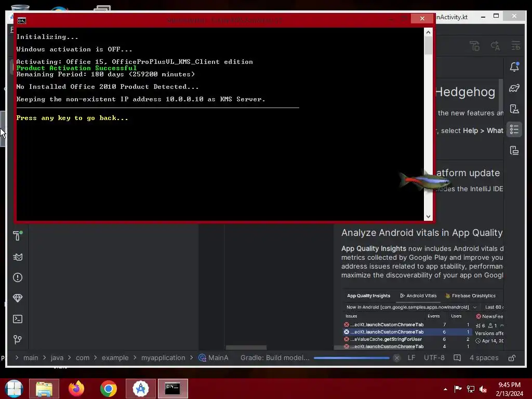Viewport: 532px width, 399px height.
Task: Click Apply Code Changes icon with letter A
Action: pyautogui.click(x=495, y=46)
